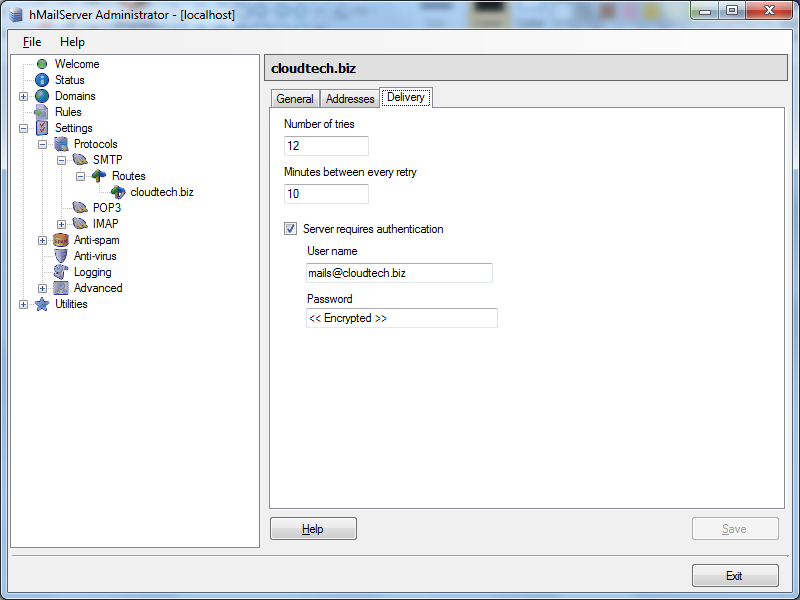Collapse the Protocols tree node
Viewport: 800px width, 600px height.
click(42, 144)
